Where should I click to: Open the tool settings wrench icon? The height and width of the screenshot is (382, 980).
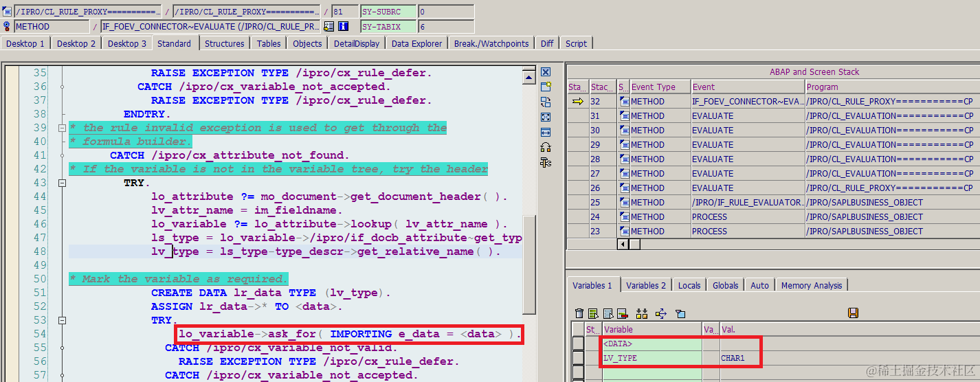pos(546,162)
